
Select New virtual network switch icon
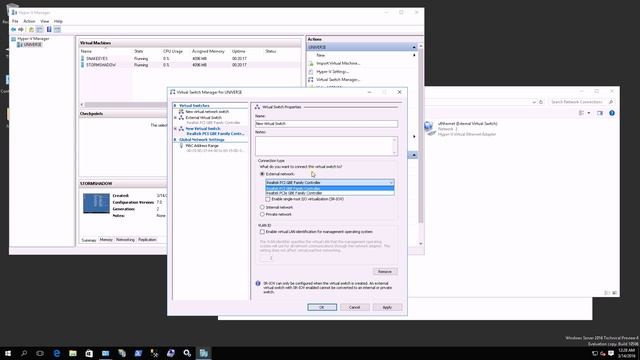[181, 111]
